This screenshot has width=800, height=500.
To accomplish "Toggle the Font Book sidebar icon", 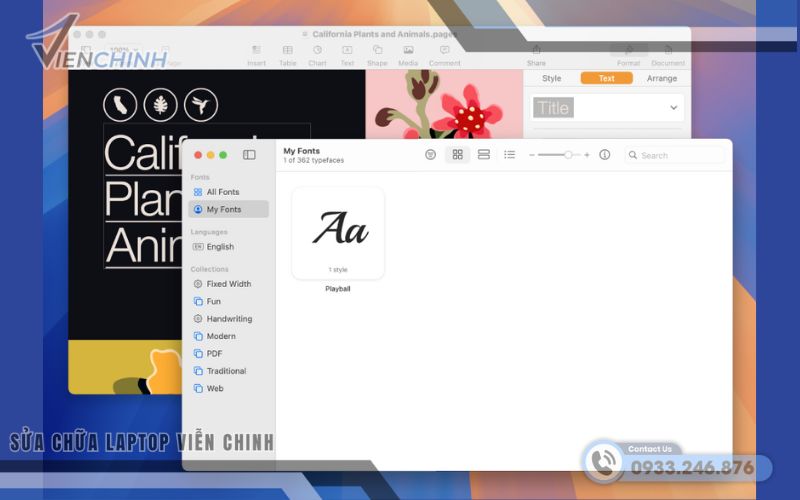I will [249, 155].
